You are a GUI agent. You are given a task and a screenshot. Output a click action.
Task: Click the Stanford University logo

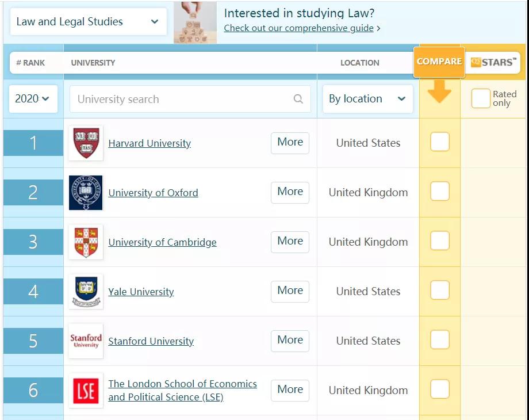point(86,341)
